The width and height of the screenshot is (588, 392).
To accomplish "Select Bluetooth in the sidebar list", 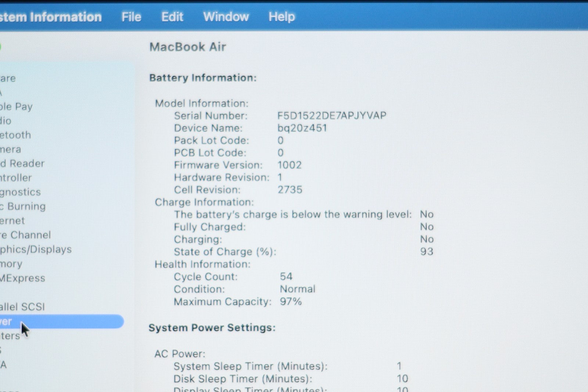I will [x=15, y=135].
